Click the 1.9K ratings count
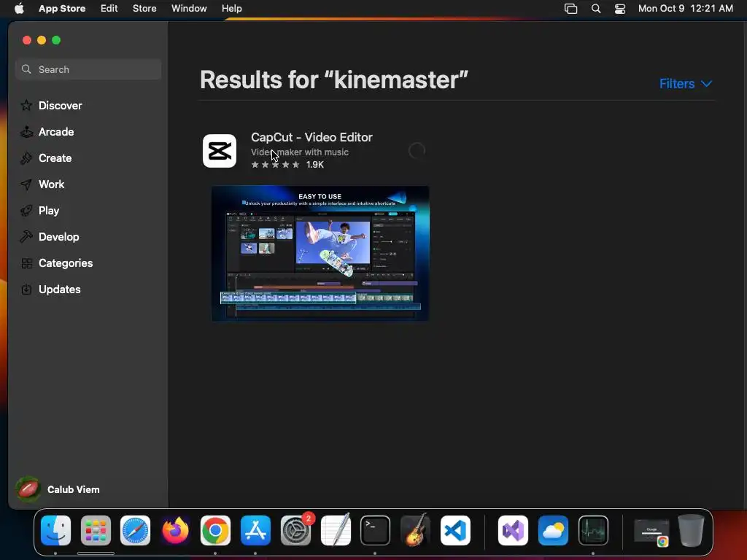 point(315,165)
